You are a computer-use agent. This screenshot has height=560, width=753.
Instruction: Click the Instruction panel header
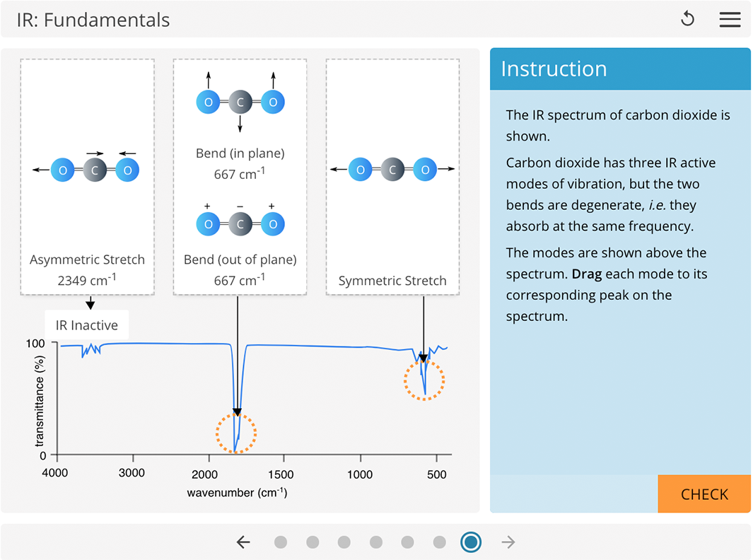[554, 69]
